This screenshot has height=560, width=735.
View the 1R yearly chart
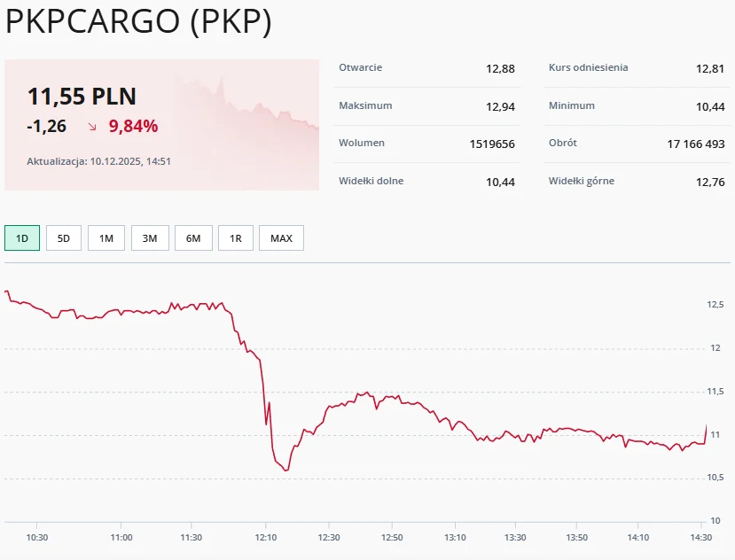[235, 237]
